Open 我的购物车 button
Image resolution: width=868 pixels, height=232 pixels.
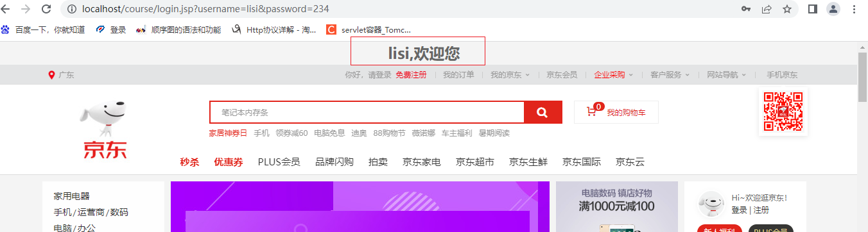[616, 112]
